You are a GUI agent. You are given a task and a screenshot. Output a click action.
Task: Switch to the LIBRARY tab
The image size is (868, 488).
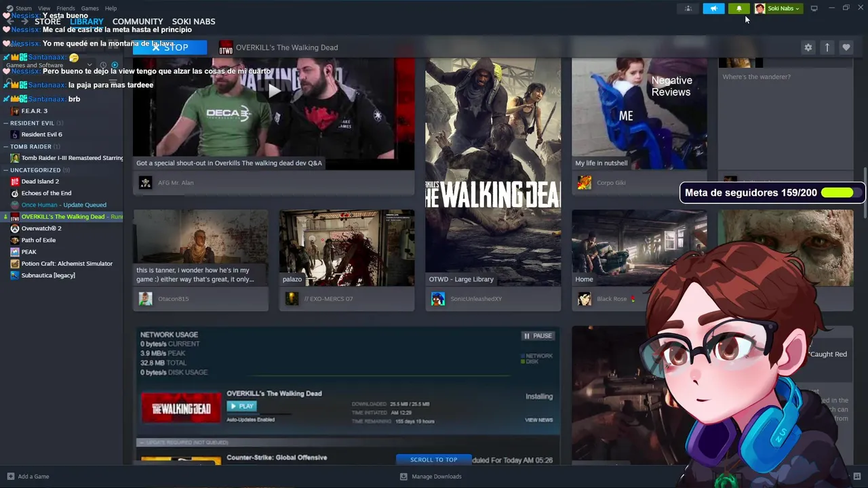point(87,21)
